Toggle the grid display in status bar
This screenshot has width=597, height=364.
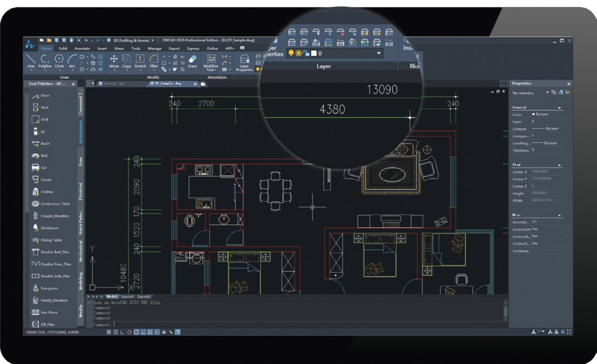tap(116, 332)
